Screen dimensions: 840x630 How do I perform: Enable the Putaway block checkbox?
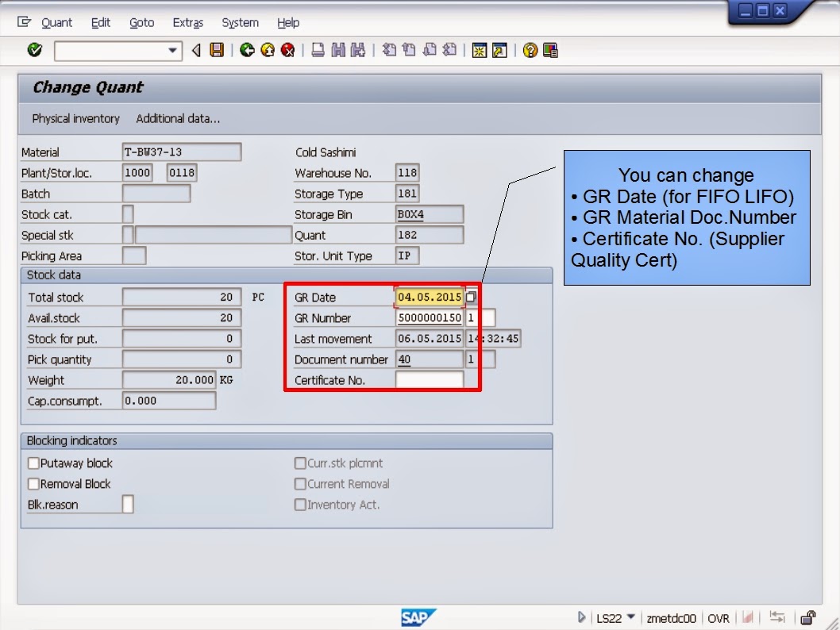(x=33, y=463)
